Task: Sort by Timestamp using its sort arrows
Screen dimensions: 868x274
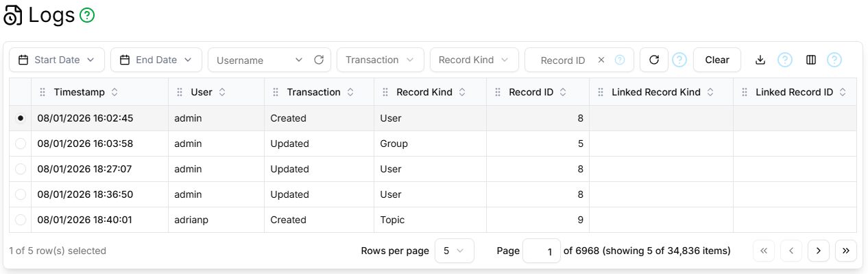Action: pos(114,92)
